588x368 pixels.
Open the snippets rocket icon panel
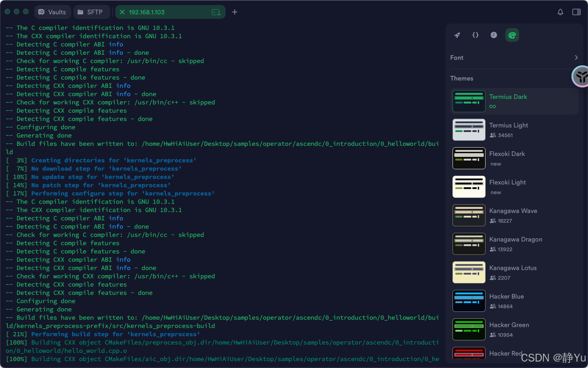[457, 35]
